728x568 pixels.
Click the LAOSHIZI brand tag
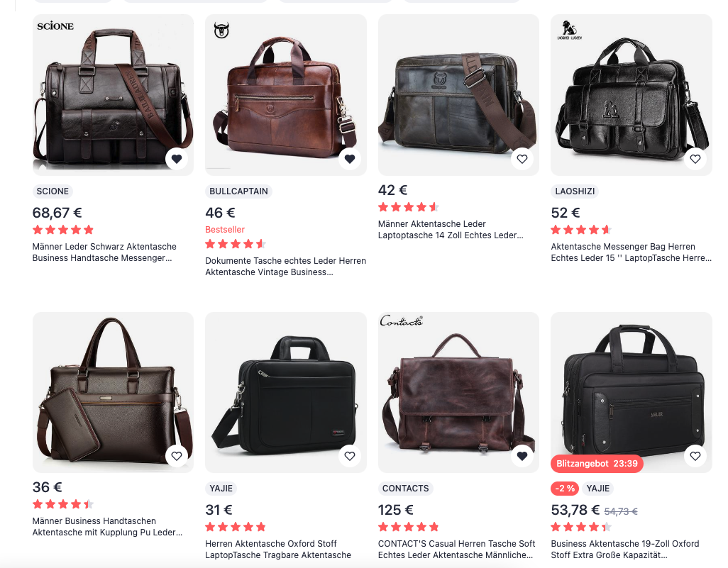pyautogui.click(x=575, y=191)
